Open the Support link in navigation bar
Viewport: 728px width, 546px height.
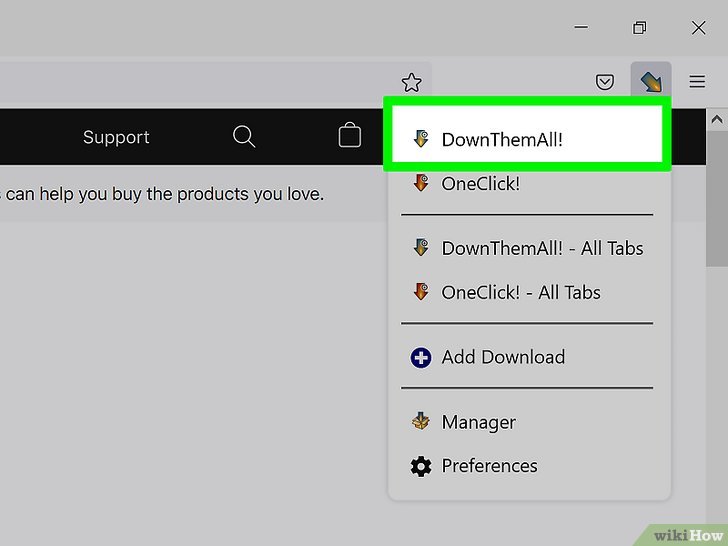[116, 137]
